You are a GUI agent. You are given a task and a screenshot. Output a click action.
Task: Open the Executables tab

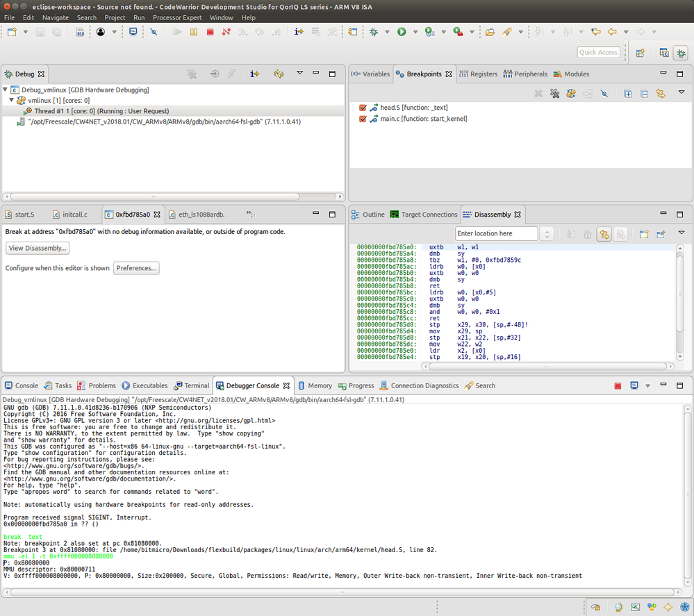coord(144,386)
